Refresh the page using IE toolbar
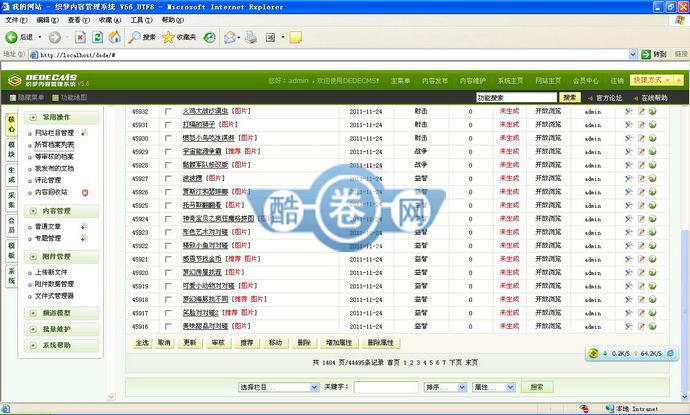 coord(97,38)
